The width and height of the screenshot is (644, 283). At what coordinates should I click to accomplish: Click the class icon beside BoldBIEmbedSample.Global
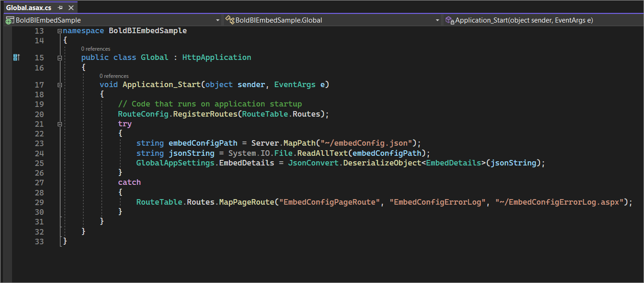coord(229,20)
